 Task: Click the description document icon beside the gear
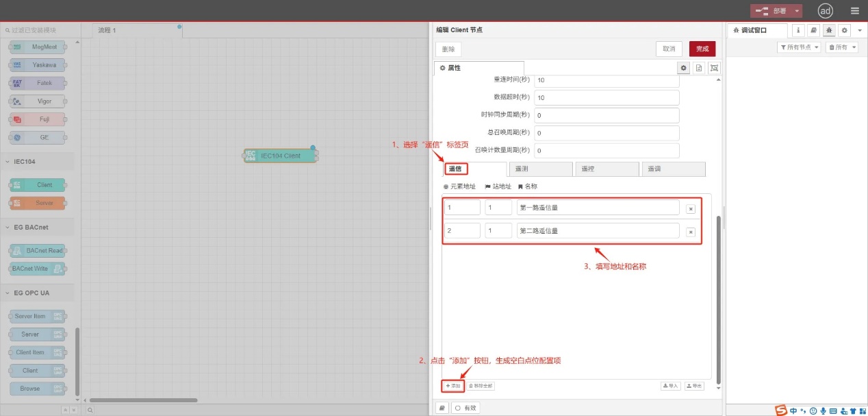(x=699, y=67)
